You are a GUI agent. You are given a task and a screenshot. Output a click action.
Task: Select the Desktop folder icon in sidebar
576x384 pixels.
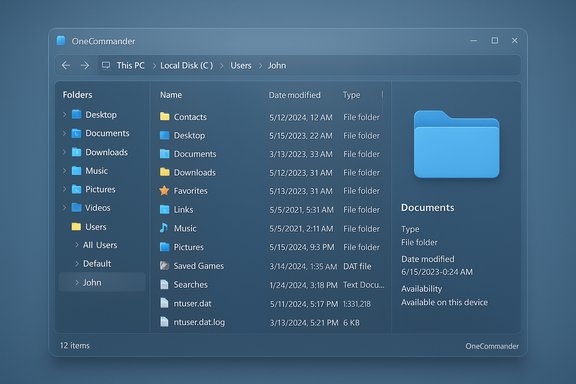[76, 114]
